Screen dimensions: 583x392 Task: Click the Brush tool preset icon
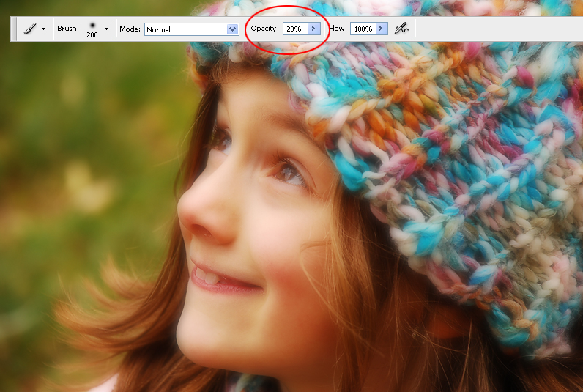pos(31,29)
